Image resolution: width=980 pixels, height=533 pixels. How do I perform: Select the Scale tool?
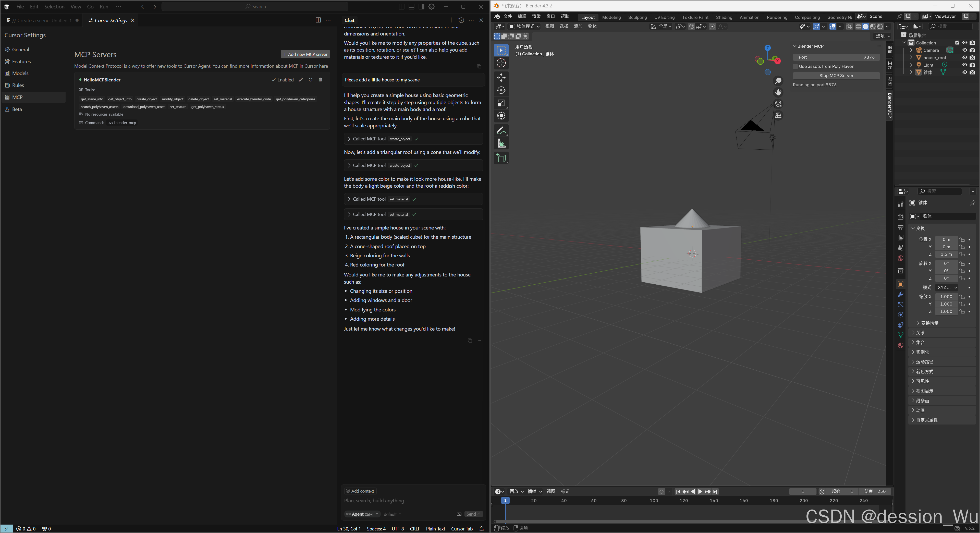tap(501, 103)
